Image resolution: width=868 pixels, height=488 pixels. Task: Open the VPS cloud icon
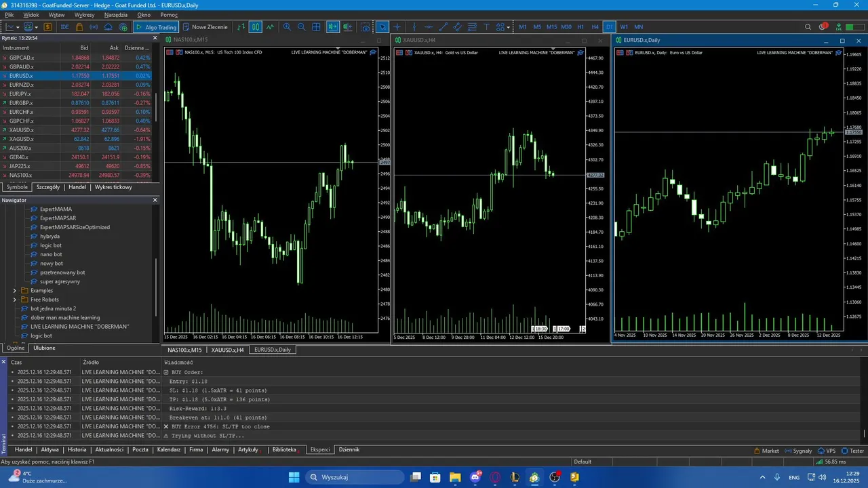pyautogui.click(x=108, y=27)
